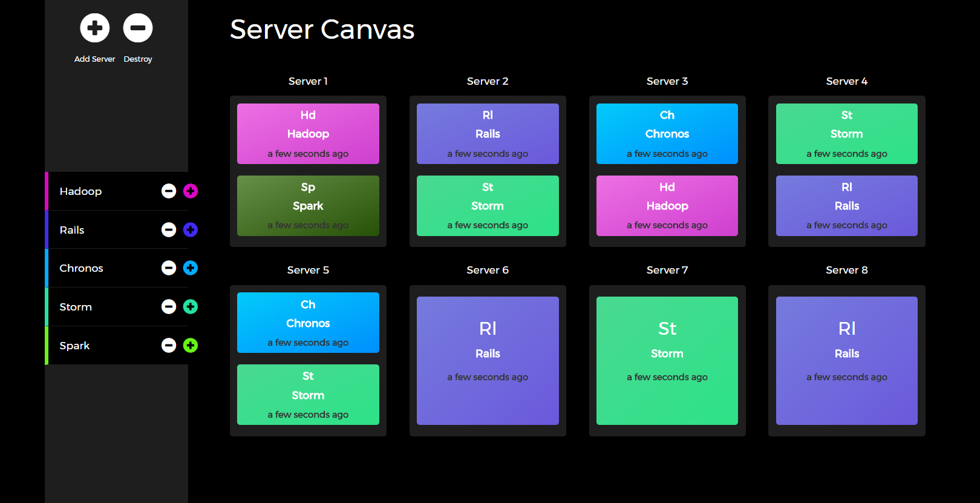Click the Server 3 heading
980x503 pixels.
[667, 81]
